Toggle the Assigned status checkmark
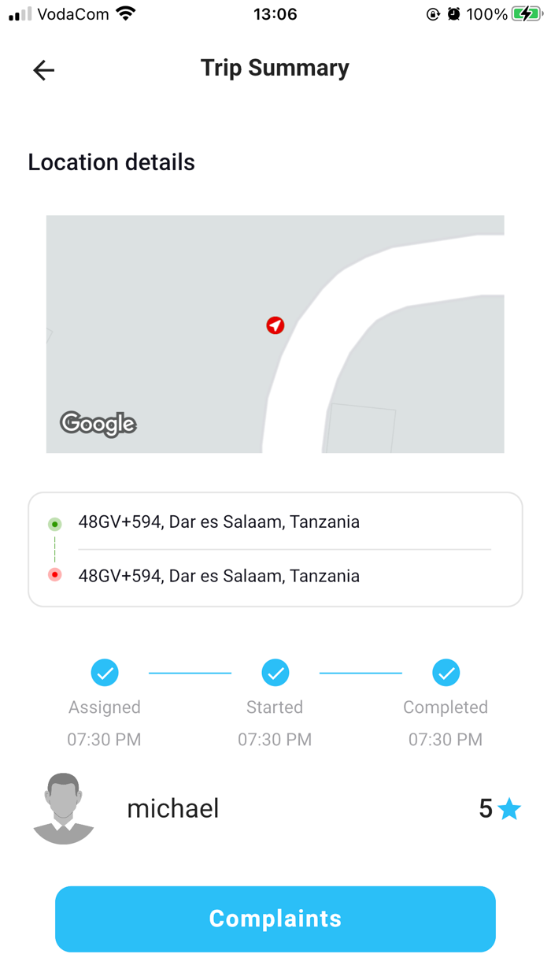This screenshot has width=551, height=980. coord(104,672)
